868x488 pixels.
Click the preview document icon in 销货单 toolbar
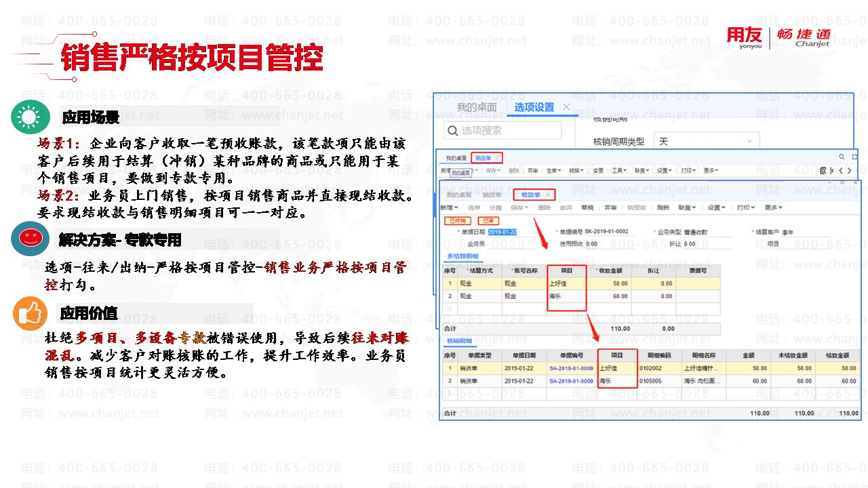click(823, 171)
